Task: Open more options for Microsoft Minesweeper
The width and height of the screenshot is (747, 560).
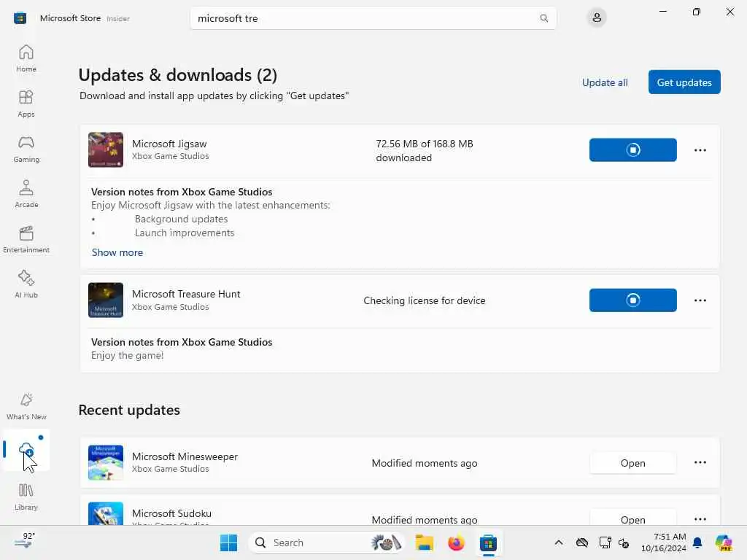Action: coord(700,462)
